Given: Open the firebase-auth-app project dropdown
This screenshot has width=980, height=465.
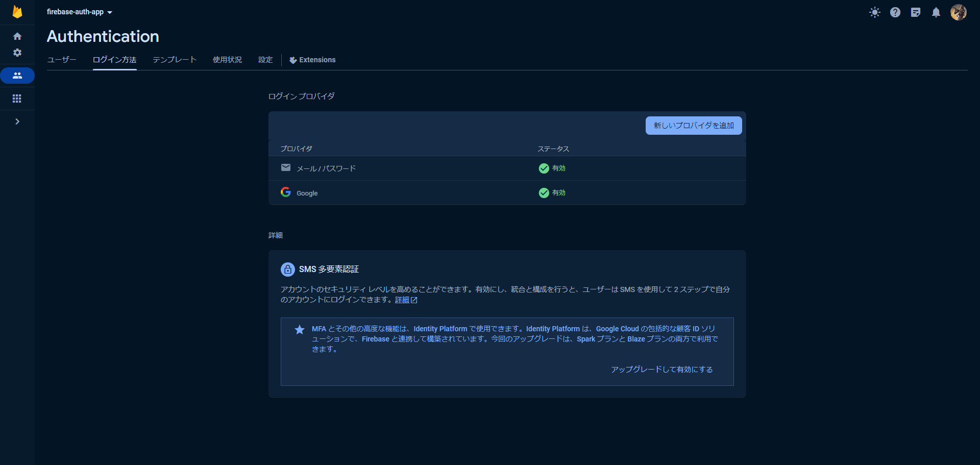Looking at the screenshot, I should click(79, 12).
